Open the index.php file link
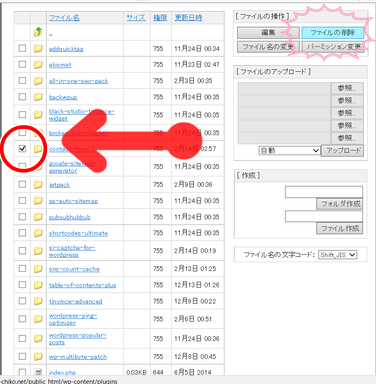This screenshot has height=384, width=376. click(62, 372)
